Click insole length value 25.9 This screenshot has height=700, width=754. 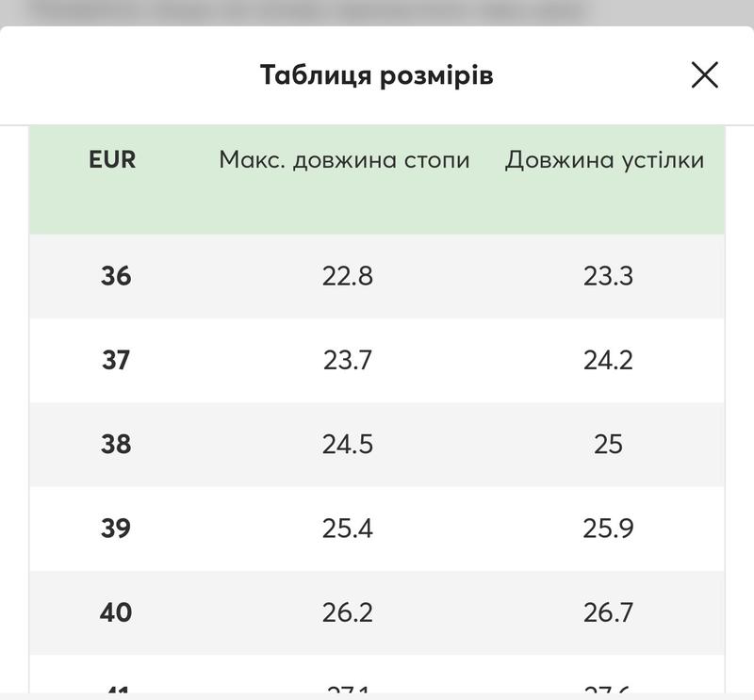coord(608,529)
